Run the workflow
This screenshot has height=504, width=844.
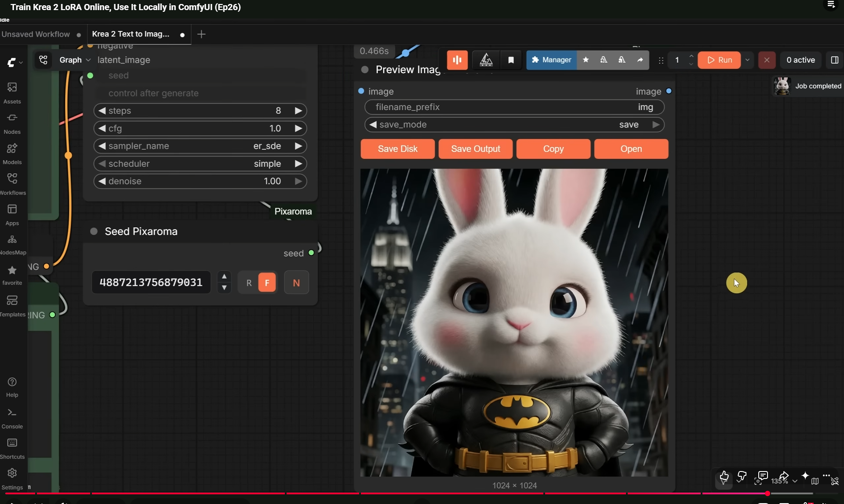click(x=720, y=60)
